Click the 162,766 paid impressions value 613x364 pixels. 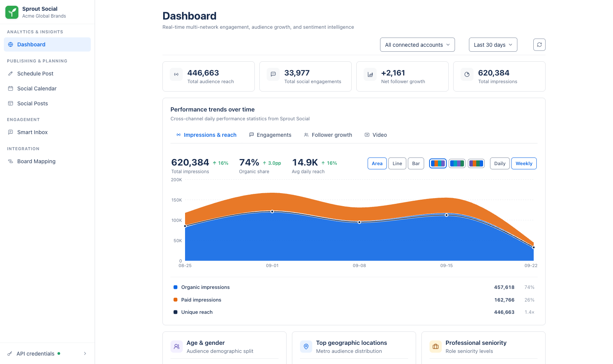pos(504,300)
